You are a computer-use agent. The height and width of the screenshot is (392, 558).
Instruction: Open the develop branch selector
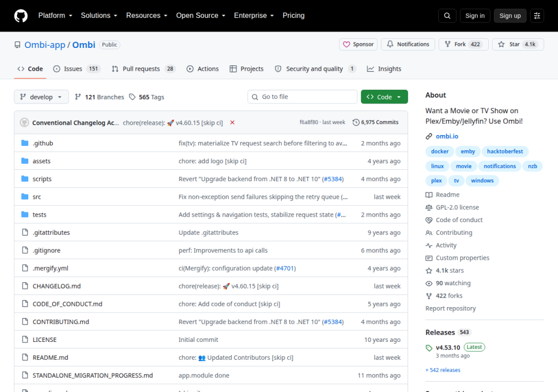pyautogui.click(x=41, y=97)
